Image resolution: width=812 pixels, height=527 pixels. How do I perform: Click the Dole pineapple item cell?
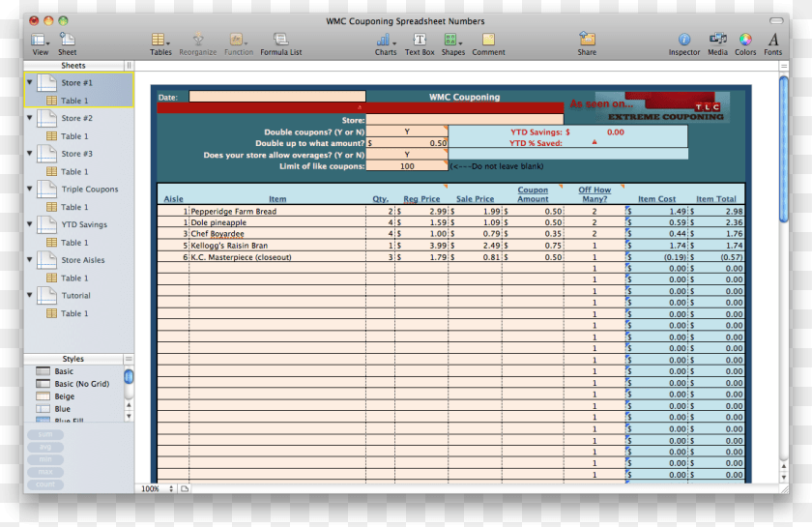[x=277, y=222]
